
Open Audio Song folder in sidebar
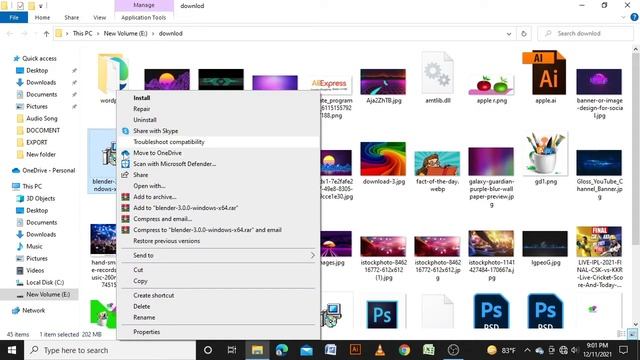pos(42,119)
